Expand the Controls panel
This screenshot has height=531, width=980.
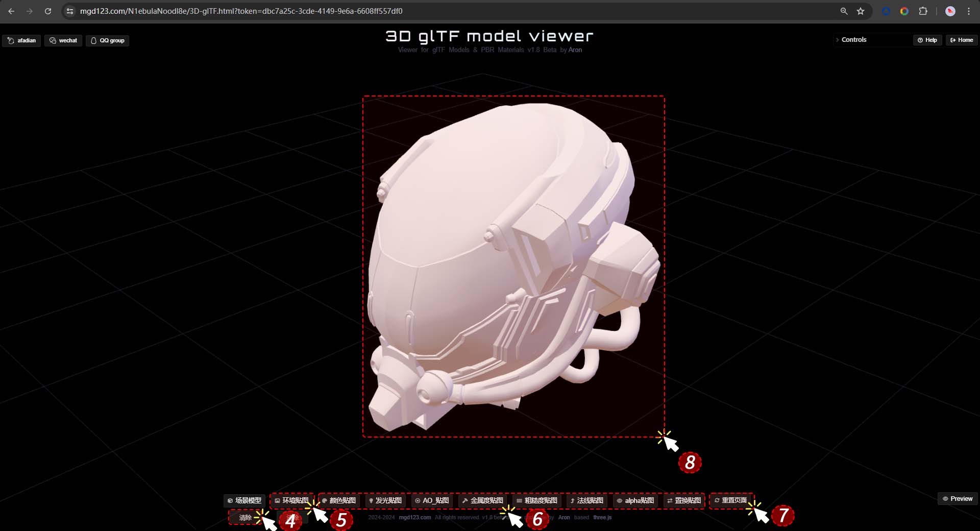(853, 40)
